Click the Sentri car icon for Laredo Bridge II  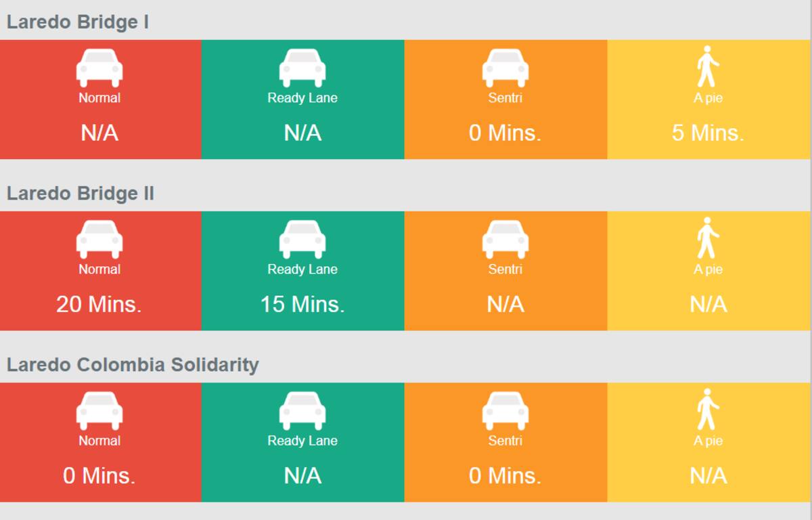(x=505, y=239)
